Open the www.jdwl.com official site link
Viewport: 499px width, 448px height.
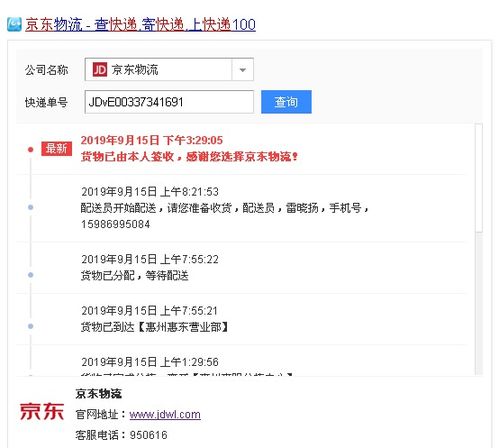tap(165, 414)
